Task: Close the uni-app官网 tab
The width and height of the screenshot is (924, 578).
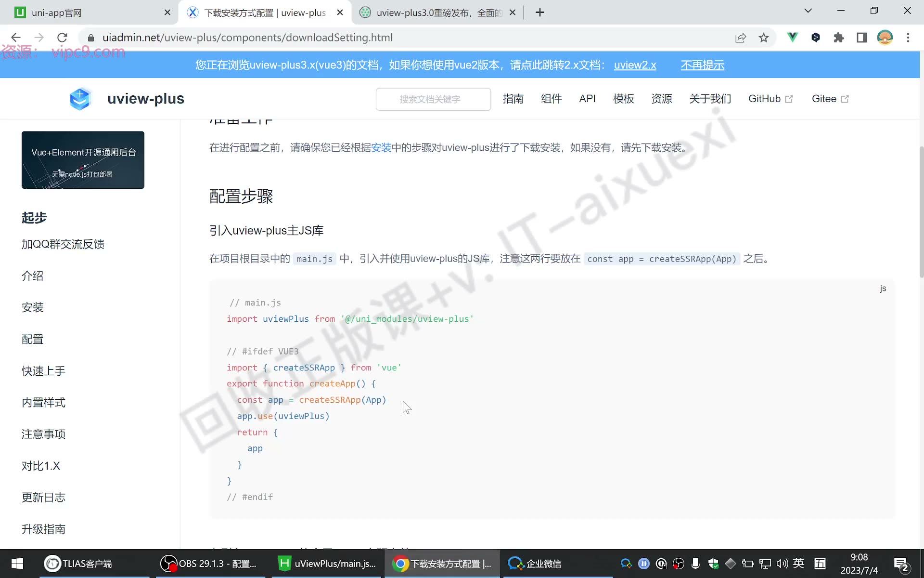Action: pyautogui.click(x=167, y=13)
